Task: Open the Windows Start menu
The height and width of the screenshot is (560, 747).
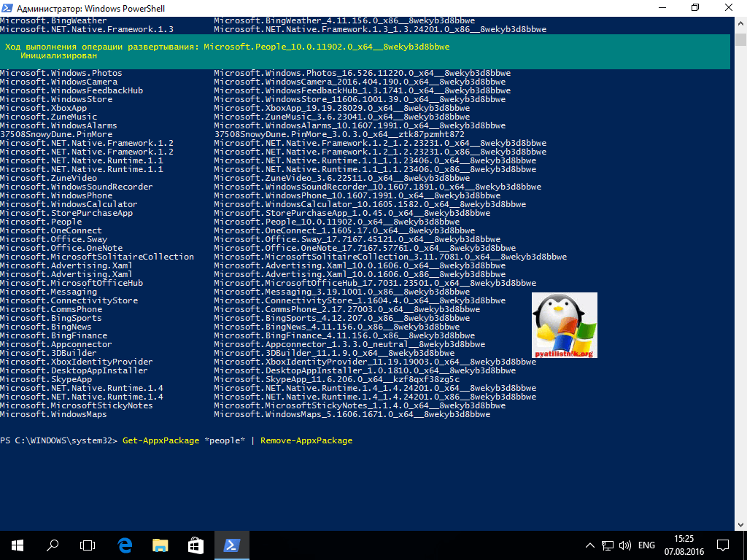Action: coord(17,545)
